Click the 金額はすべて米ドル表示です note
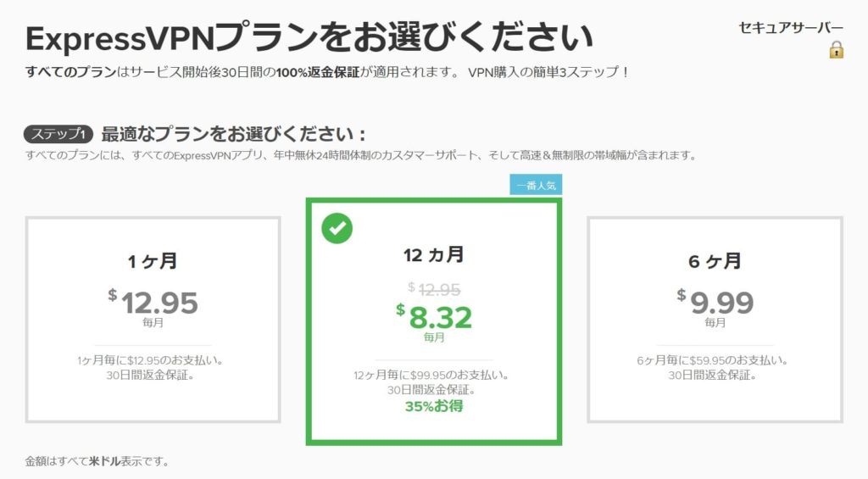The image size is (868, 479). tap(97, 461)
